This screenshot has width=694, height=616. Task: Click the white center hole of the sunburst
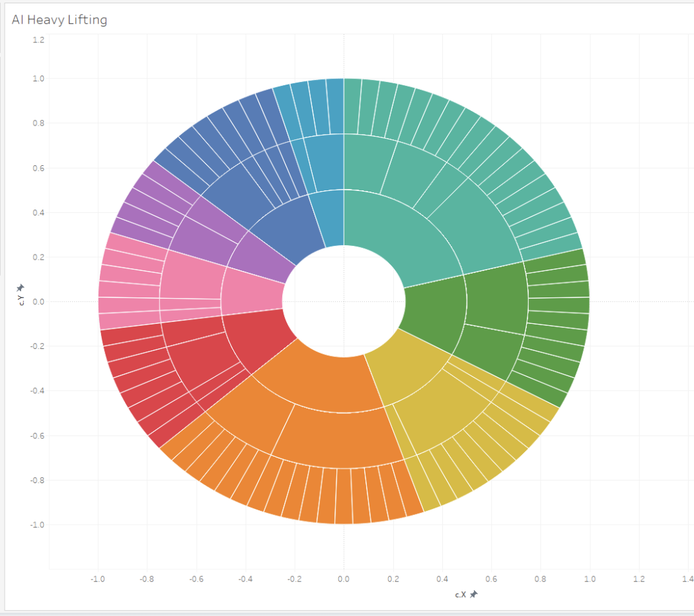(344, 301)
